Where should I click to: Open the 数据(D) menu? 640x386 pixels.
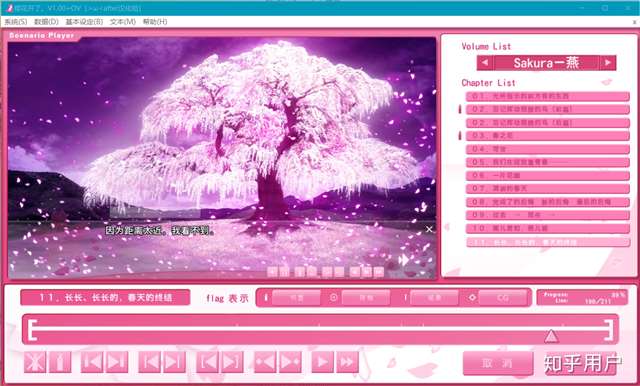[46, 22]
